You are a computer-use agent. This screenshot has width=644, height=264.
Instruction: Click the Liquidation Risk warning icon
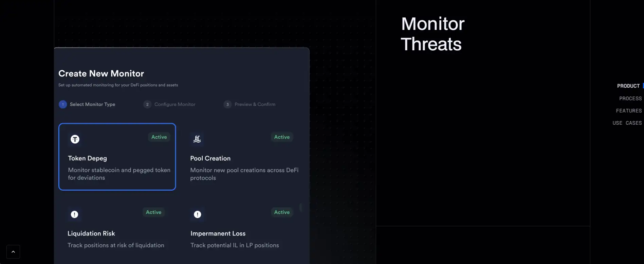(74, 214)
